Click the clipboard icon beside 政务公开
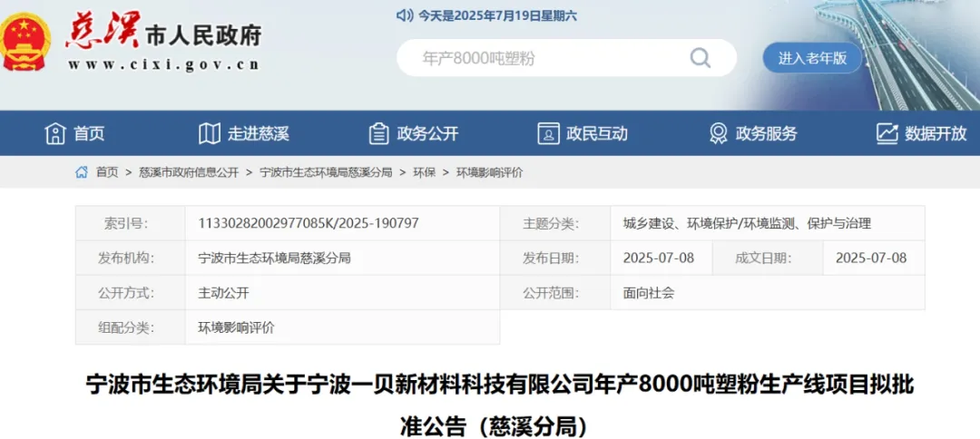This screenshot has height=439, width=980. [x=378, y=133]
